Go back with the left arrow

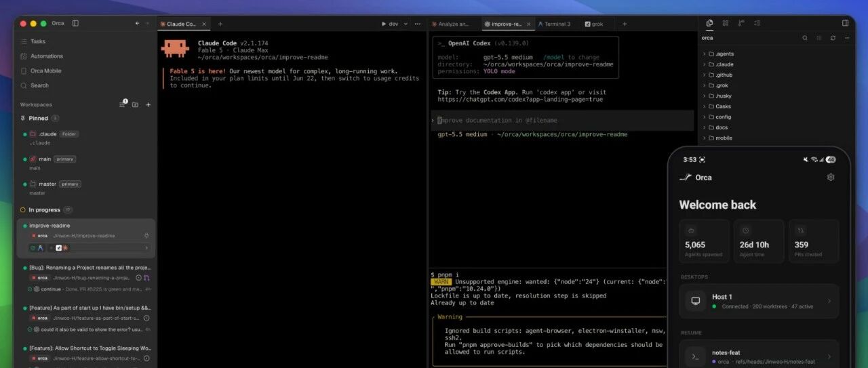(138, 23)
